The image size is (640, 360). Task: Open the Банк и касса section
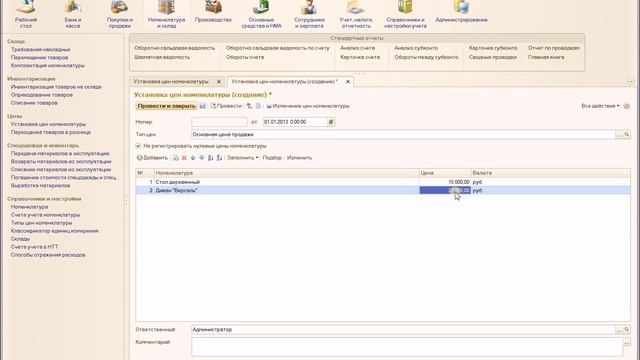pyautogui.click(x=73, y=15)
